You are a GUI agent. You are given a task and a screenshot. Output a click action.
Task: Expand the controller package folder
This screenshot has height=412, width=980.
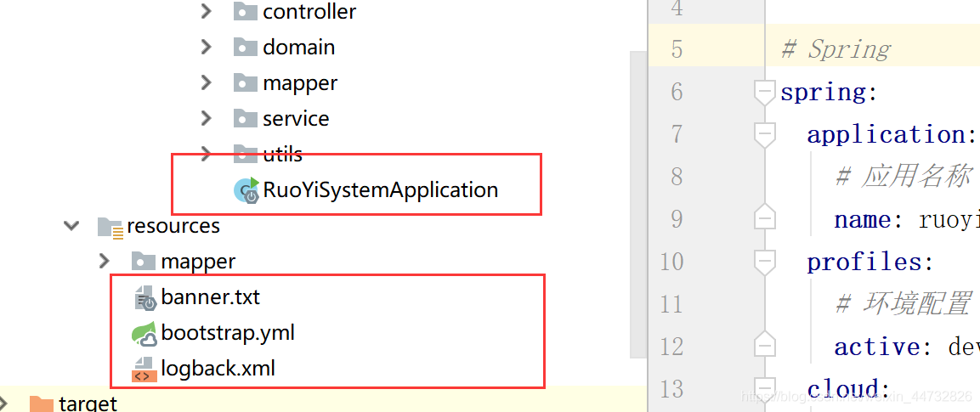206,11
